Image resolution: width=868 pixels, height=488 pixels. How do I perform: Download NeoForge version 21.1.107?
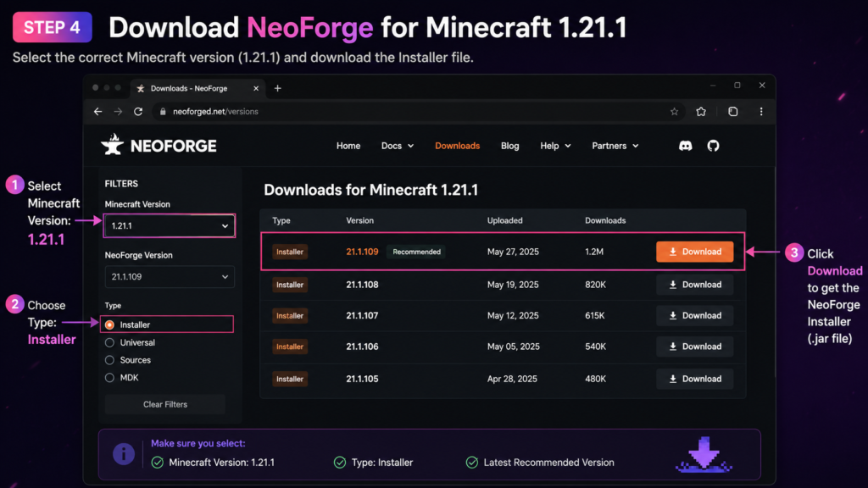click(695, 316)
